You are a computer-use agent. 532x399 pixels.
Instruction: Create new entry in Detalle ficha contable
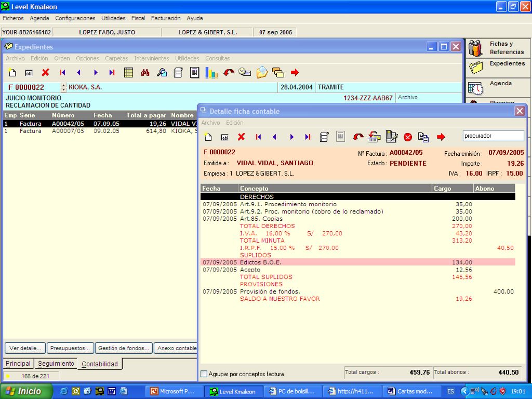click(x=208, y=137)
